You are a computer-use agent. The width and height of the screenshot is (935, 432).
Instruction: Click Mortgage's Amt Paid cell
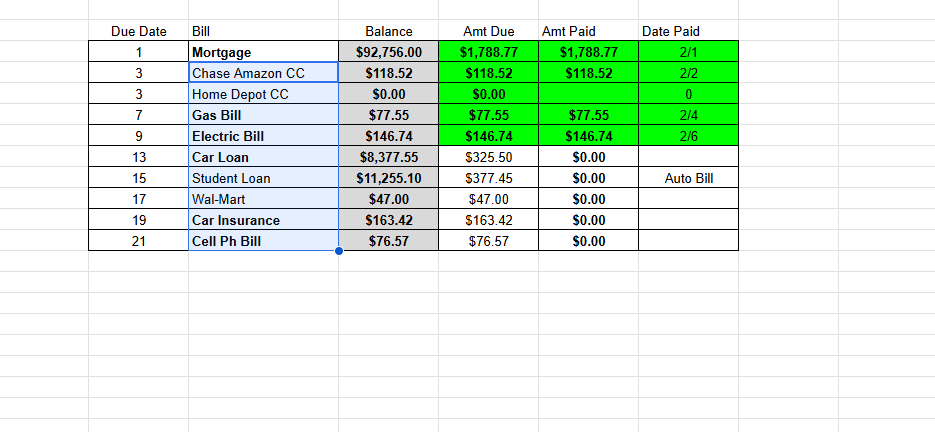pos(589,52)
